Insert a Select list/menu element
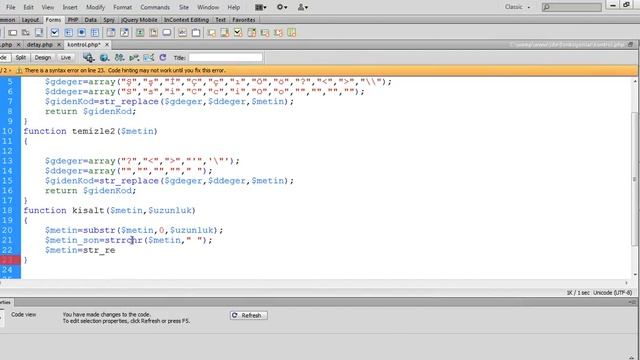 [111, 33]
